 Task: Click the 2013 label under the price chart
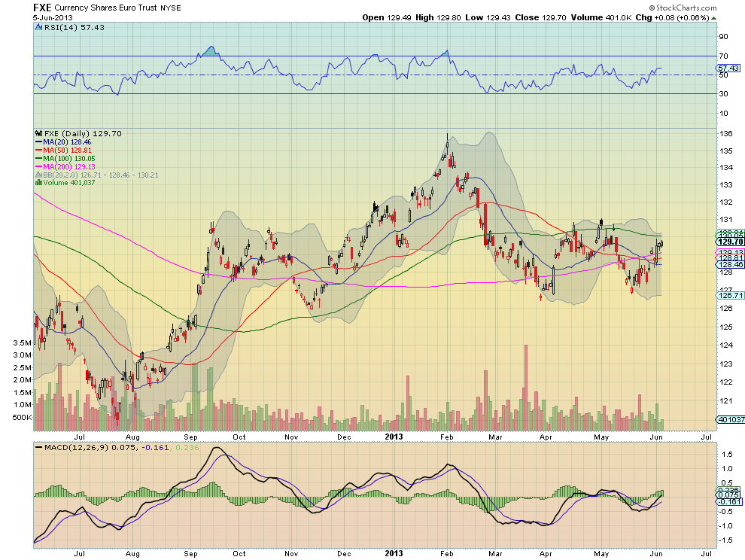pos(394,437)
